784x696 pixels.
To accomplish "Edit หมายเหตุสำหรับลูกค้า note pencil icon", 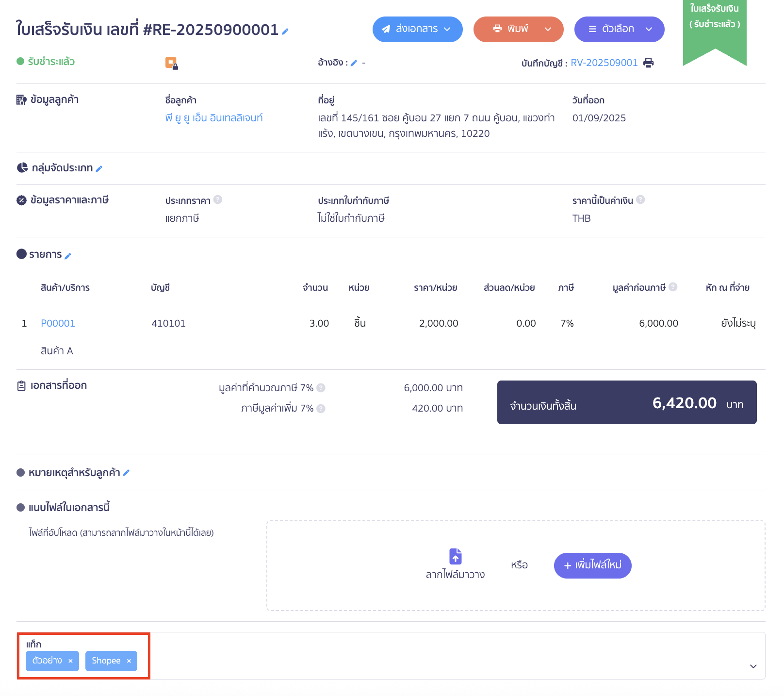I will click(x=126, y=473).
